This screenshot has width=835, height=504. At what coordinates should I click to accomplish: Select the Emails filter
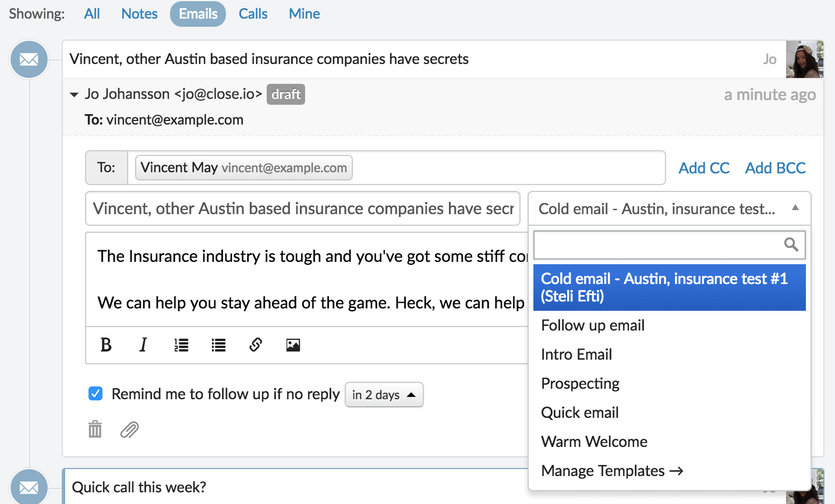click(198, 14)
